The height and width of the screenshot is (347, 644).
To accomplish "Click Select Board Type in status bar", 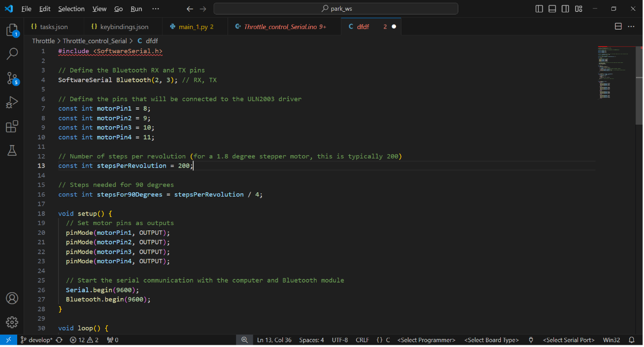I will coord(492,340).
